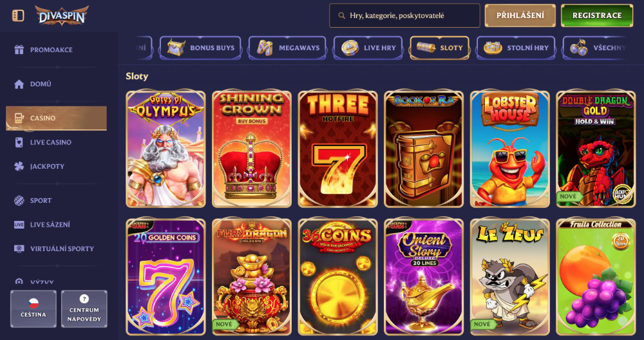Click the green Registrace button
Screen dimensions: 644x340
click(597, 15)
